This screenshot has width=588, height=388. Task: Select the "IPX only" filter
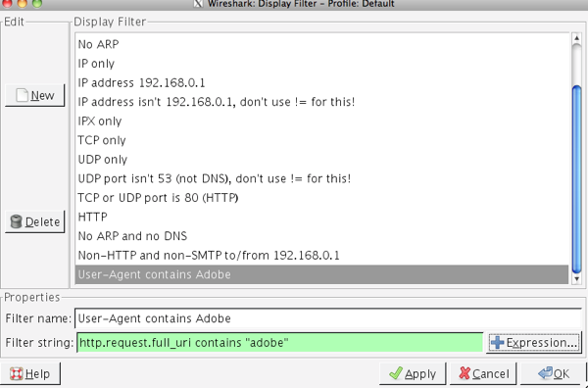click(x=321, y=121)
